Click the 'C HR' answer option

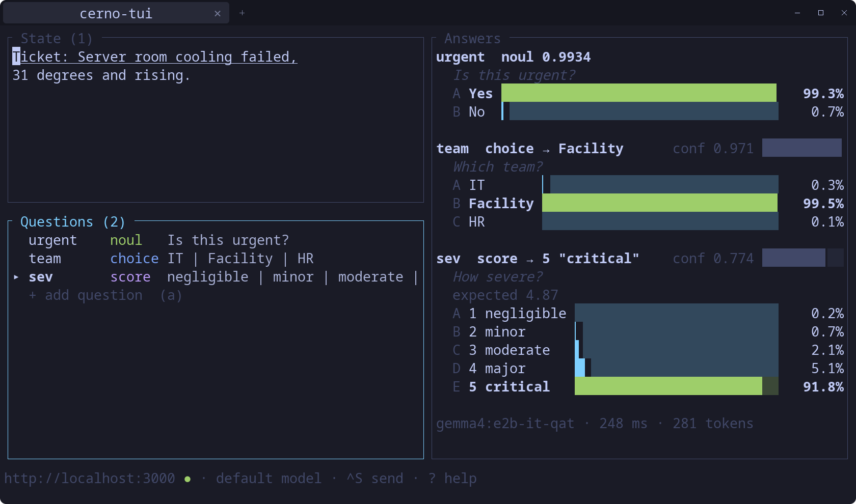[469, 222]
